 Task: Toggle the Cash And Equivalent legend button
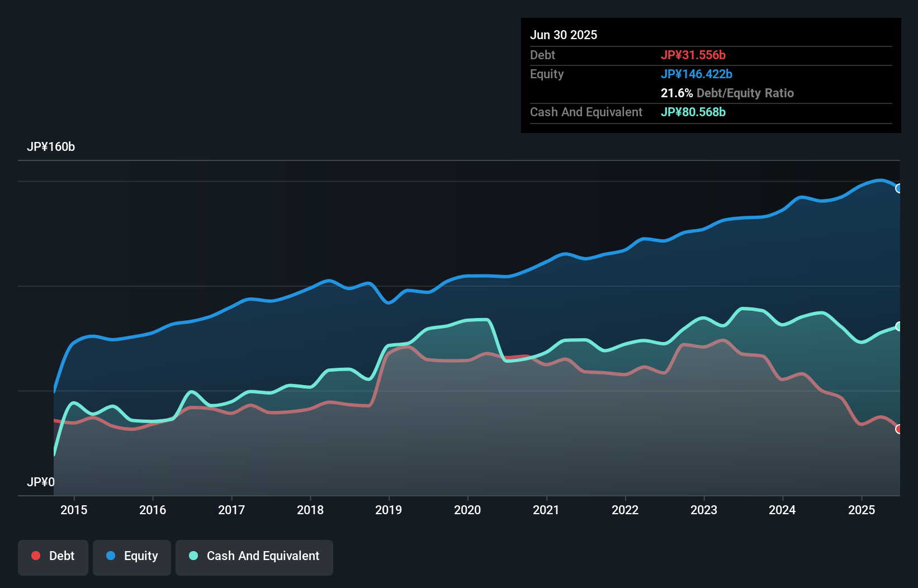coord(254,557)
